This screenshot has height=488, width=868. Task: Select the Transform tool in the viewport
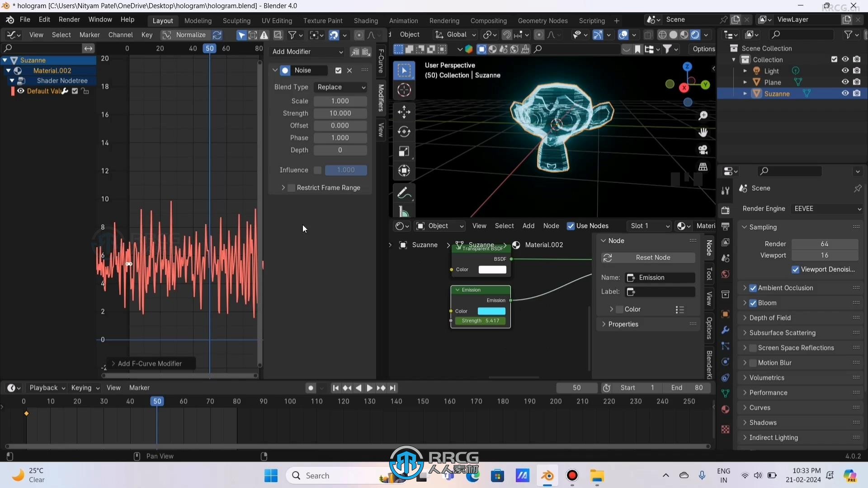click(x=404, y=171)
